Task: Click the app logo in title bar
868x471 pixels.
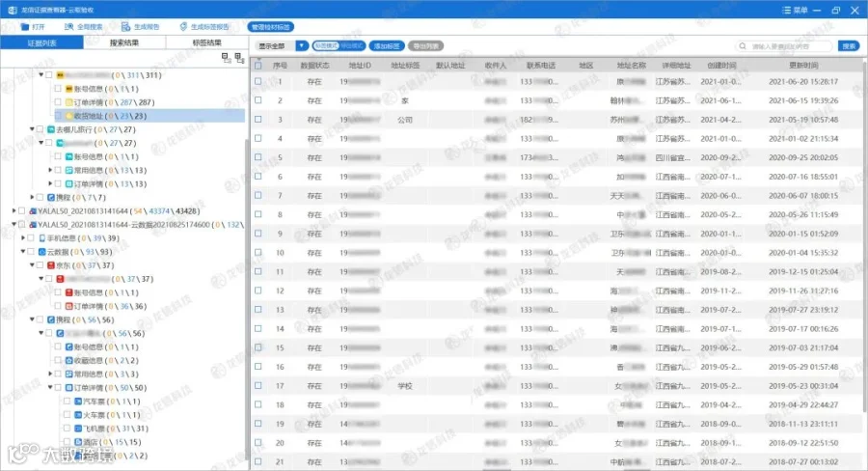Action: (x=13, y=10)
